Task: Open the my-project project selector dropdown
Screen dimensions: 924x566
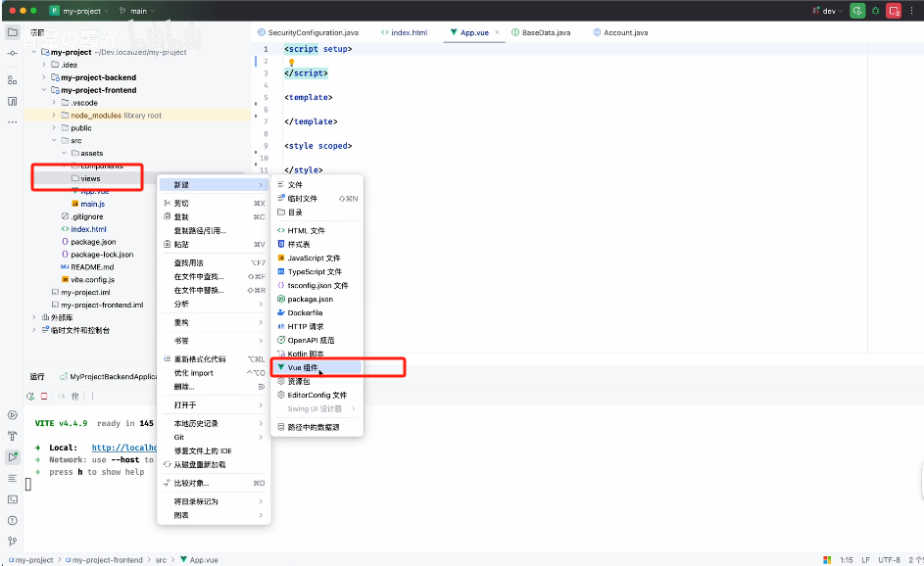Action: pyautogui.click(x=79, y=11)
